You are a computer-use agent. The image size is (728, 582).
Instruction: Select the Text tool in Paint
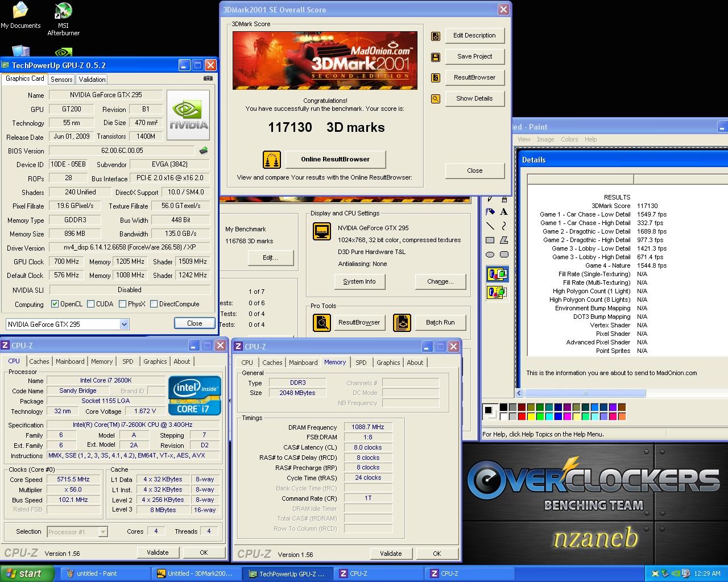click(x=504, y=211)
